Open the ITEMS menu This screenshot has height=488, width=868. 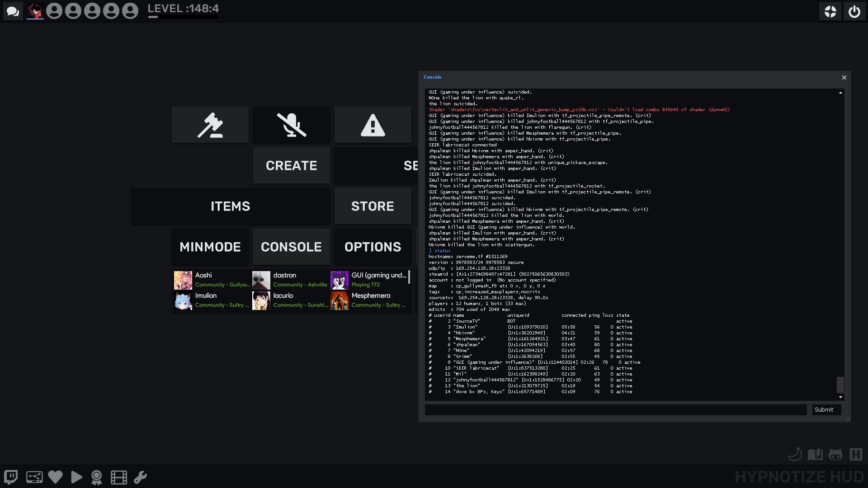pos(230,206)
